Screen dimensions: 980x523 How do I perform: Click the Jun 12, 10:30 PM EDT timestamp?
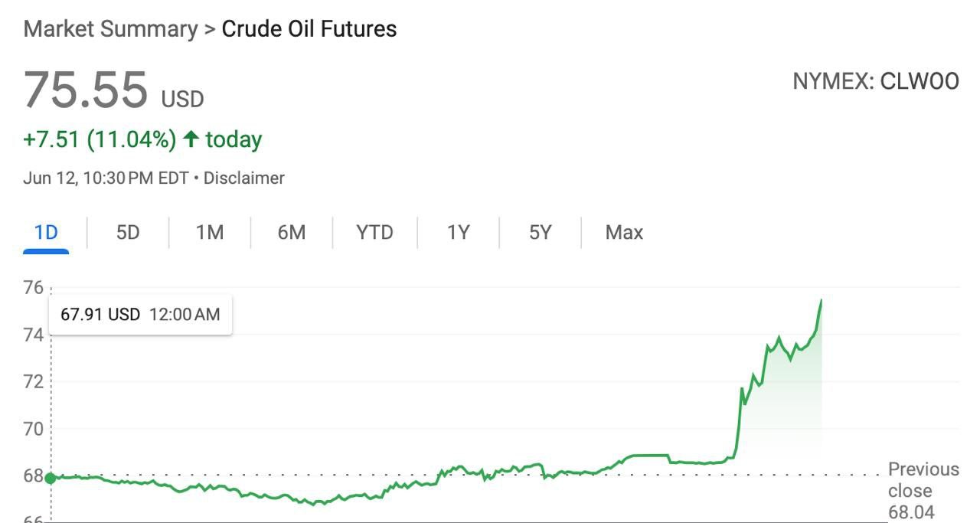pos(106,178)
